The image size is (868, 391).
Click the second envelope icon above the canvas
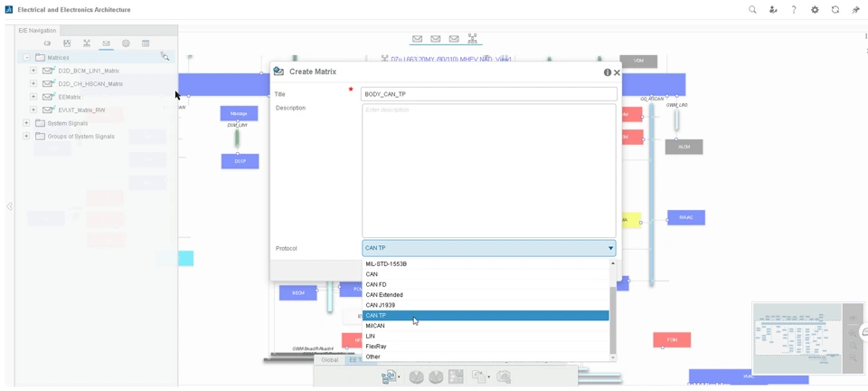click(436, 39)
